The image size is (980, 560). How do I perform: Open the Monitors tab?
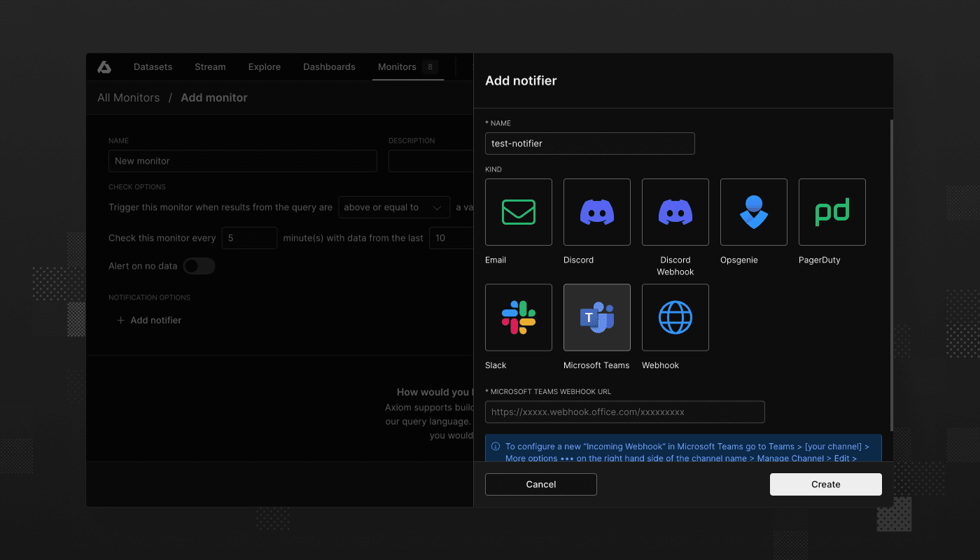click(395, 66)
